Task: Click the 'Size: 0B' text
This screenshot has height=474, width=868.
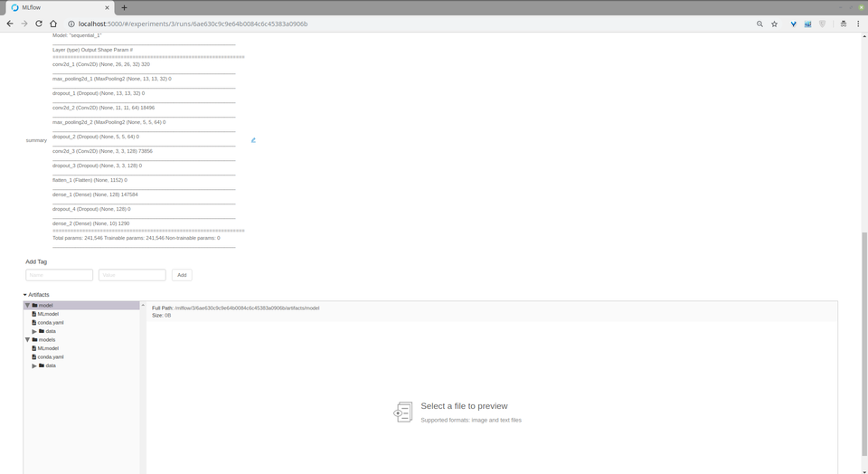Action: pyautogui.click(x=161, y=315)
